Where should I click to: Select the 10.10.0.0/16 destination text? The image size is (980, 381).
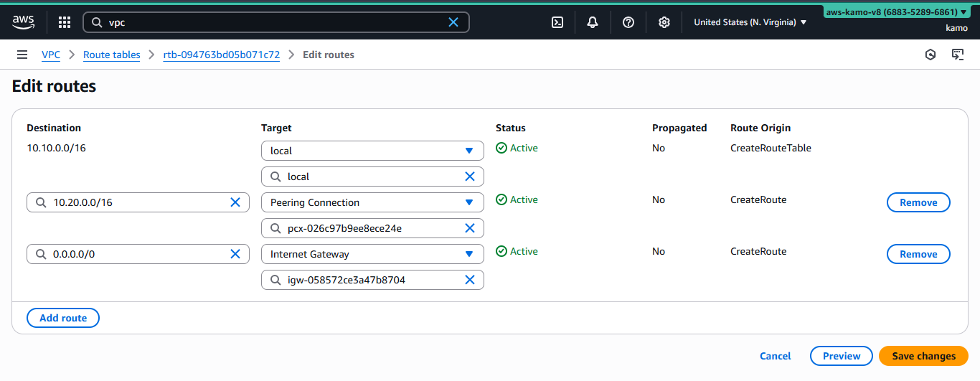click(x=56, y=148)
